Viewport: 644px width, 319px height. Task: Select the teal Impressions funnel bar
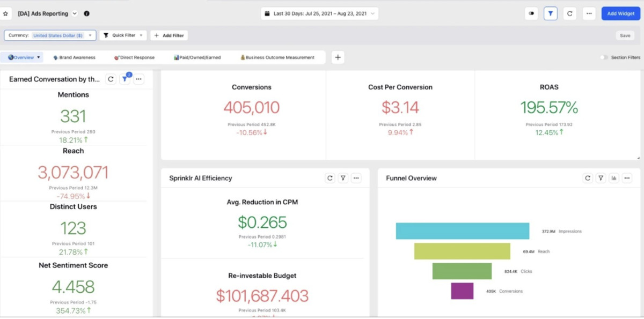coord(463,231)
